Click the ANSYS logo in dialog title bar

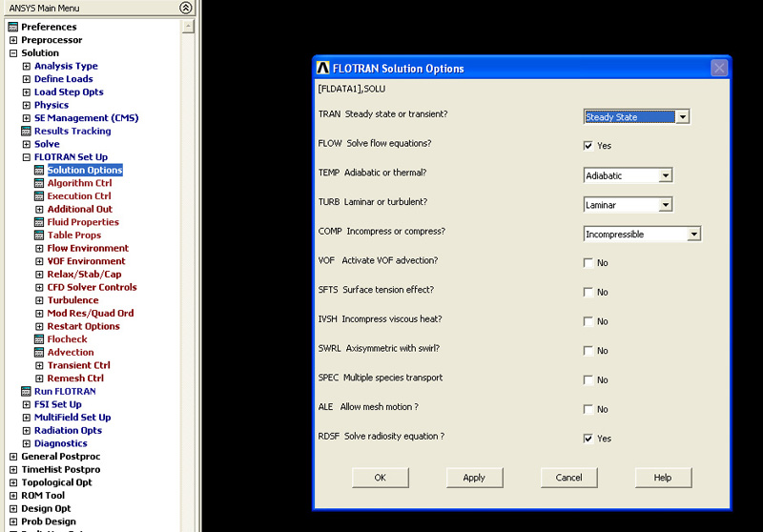click(323, 68)
